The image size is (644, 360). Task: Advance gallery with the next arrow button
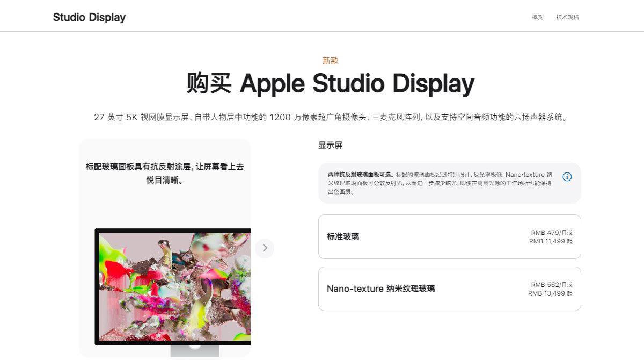(x=265, y=248)
